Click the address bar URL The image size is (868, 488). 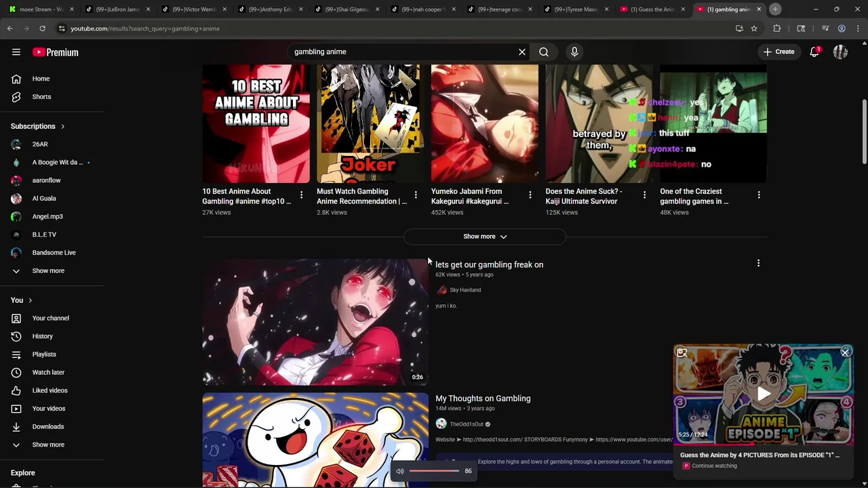[x=145, y=28]
